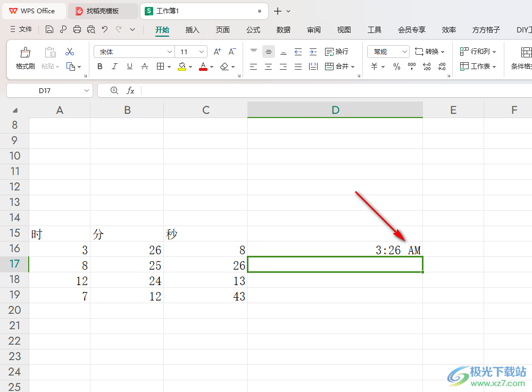Image resolution: width=532 pixels, height=392 pixels.
Task: Expand the Name Box dropdown arrow
Action: [87, 90]
